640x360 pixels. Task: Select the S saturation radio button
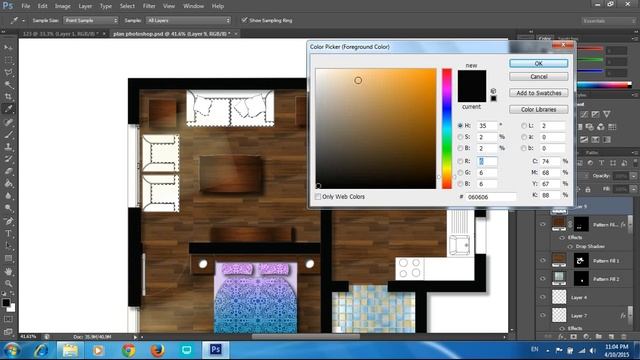click(x=460, y=137)
